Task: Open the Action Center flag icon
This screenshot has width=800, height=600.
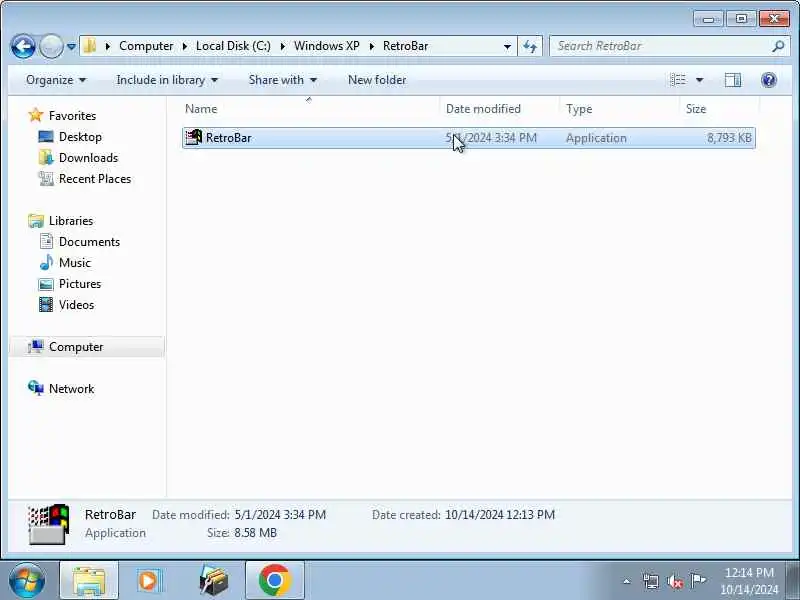Action: click(x=698, y=580)
